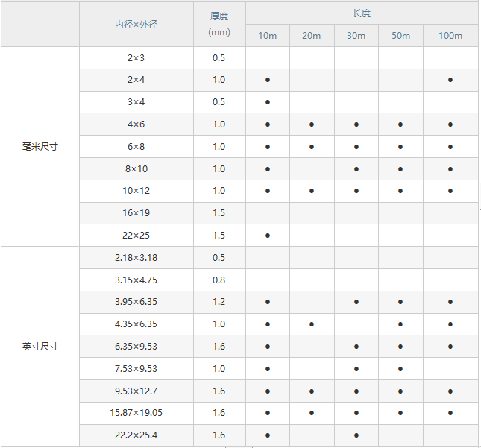
Task: Select the 英寸尺寸 category cell
Action: pos(40,347)
